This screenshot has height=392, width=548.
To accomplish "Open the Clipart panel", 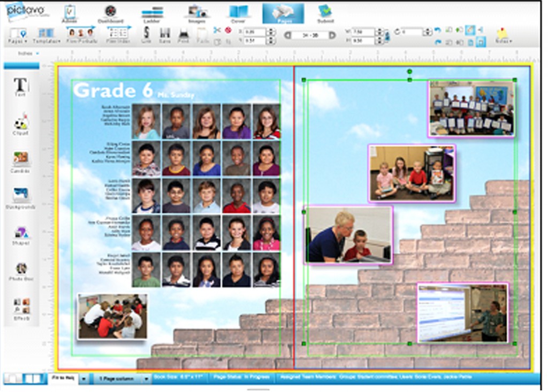I will tap(20, 124).
